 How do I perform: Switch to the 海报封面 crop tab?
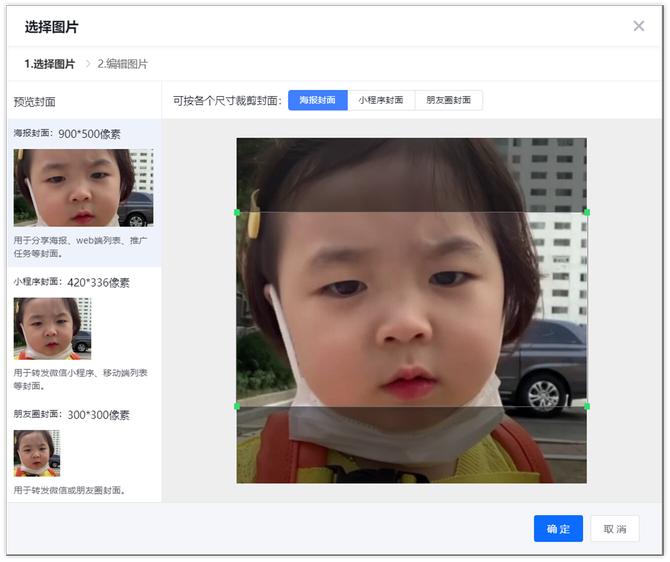pyautogui.click(x=318, y=100)
